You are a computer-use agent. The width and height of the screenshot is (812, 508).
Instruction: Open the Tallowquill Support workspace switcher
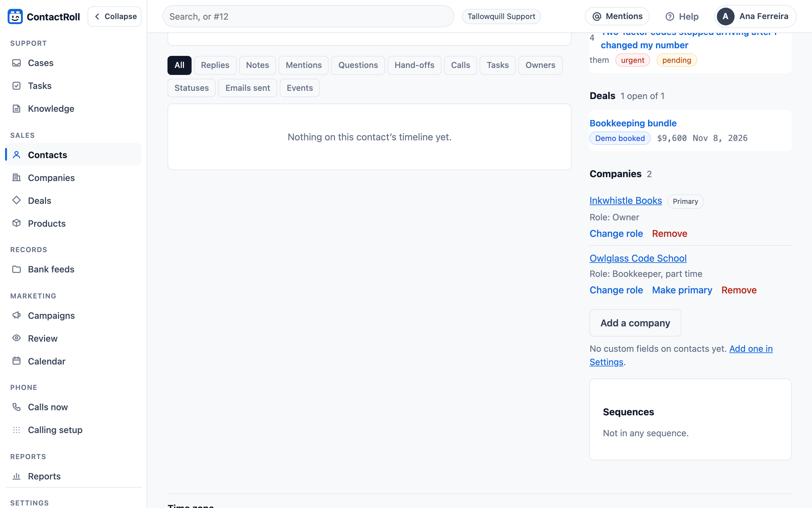click(501, 17)
